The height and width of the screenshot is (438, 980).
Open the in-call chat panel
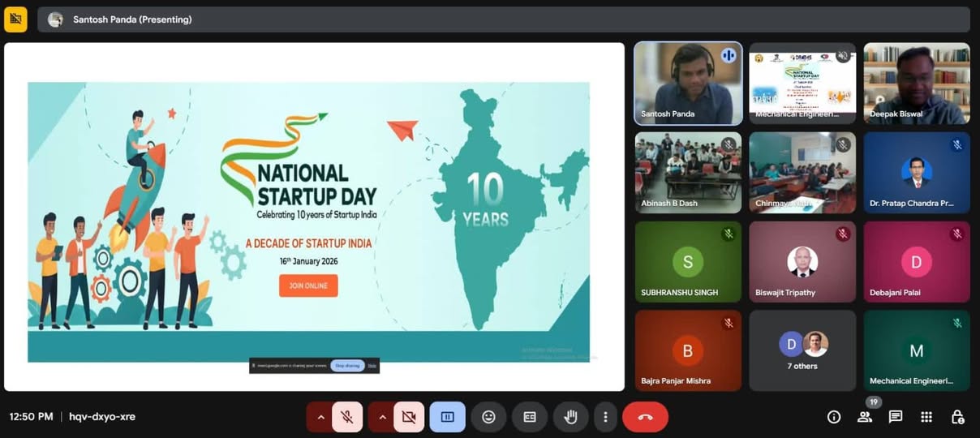(895, 417)
